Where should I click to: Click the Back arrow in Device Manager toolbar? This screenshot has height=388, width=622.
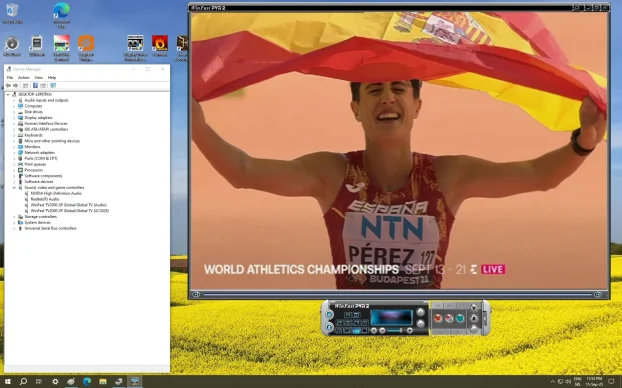tap(8, 86)
